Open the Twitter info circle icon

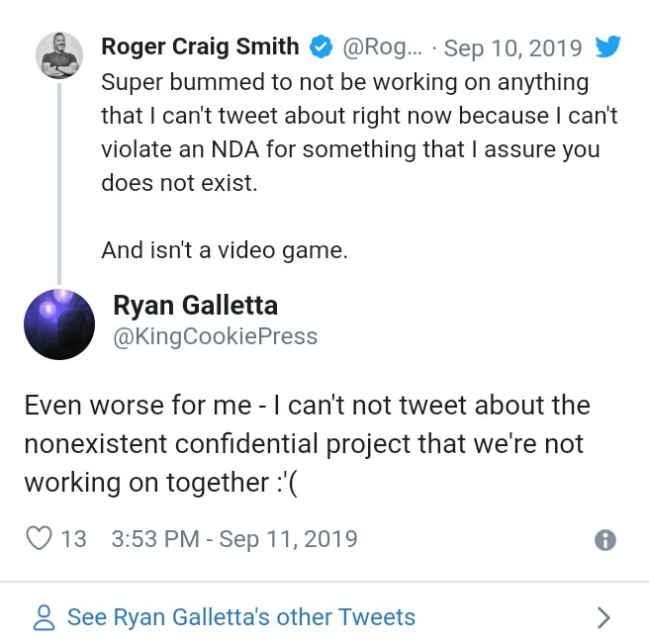coord(604,540)
